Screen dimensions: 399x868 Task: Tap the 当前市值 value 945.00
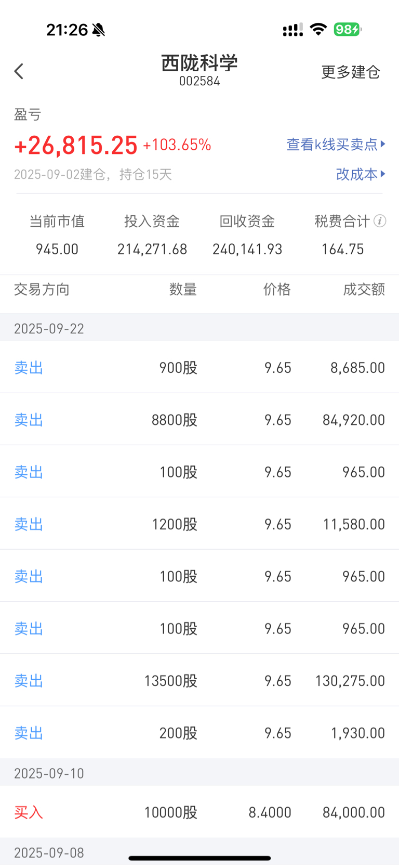tap(57, 249)
